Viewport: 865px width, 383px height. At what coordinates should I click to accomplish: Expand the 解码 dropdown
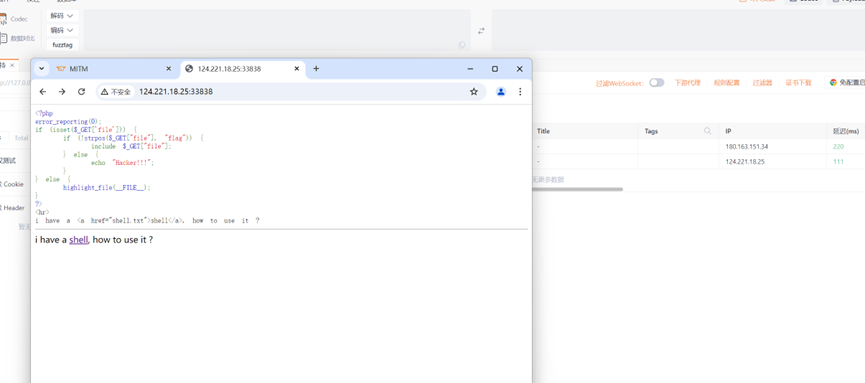tap(63, 15)
